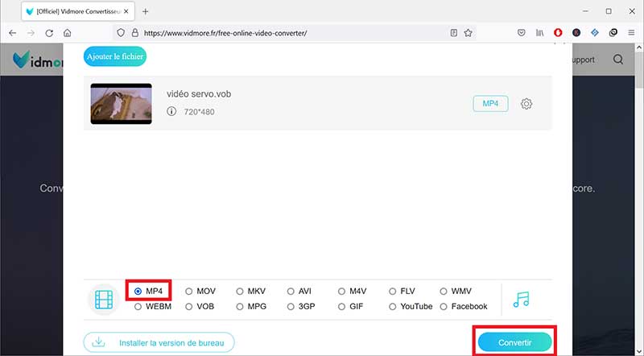Click the Ajouter le fichier button
Viewport: 644px width, 356px height.
click(115, 57)
